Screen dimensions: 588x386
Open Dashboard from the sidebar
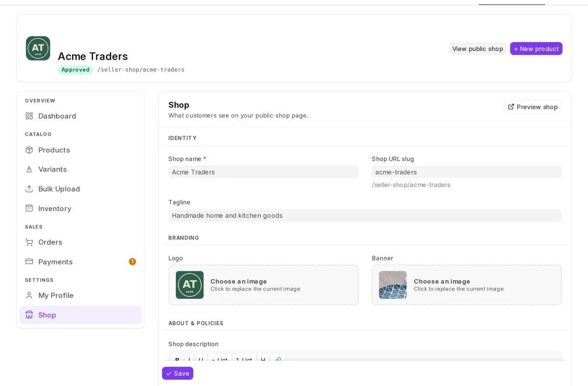click(80, 116)
